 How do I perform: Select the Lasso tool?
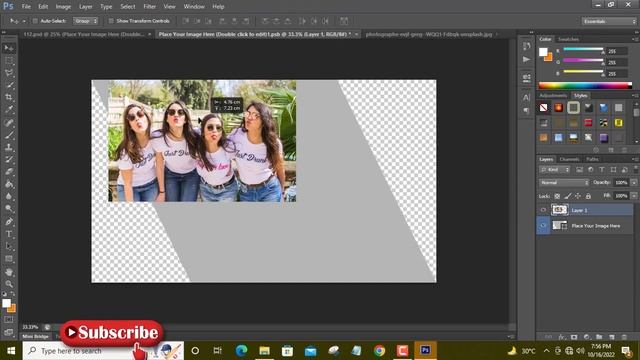click(9, 73)
